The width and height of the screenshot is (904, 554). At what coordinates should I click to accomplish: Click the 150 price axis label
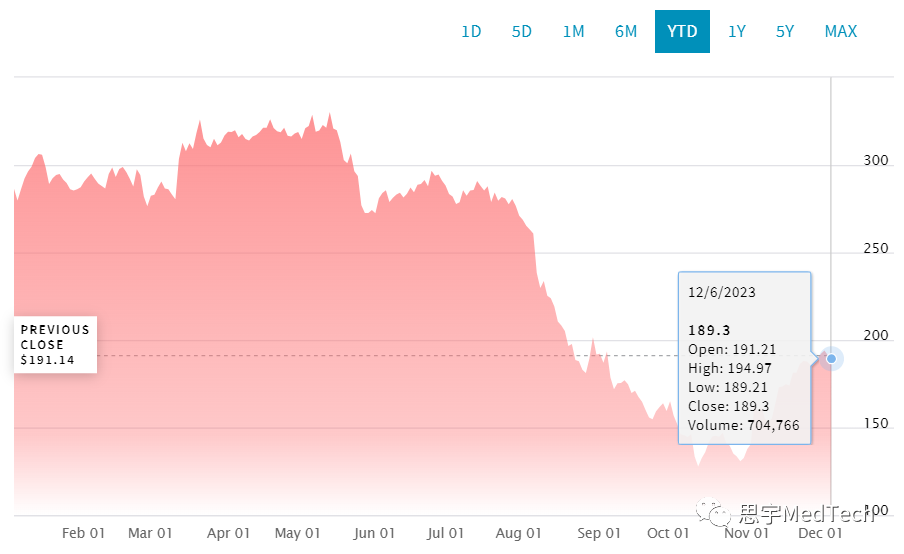point(874,424)
